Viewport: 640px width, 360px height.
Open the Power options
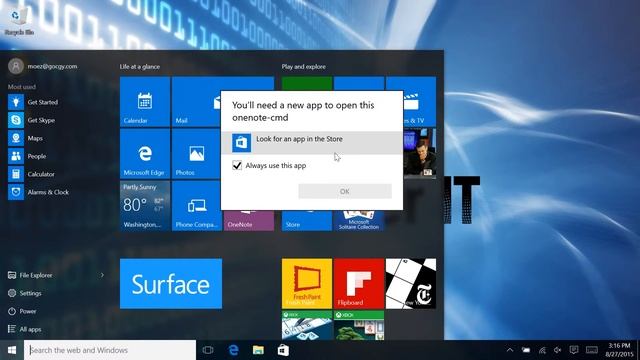(x=22, y=311)
